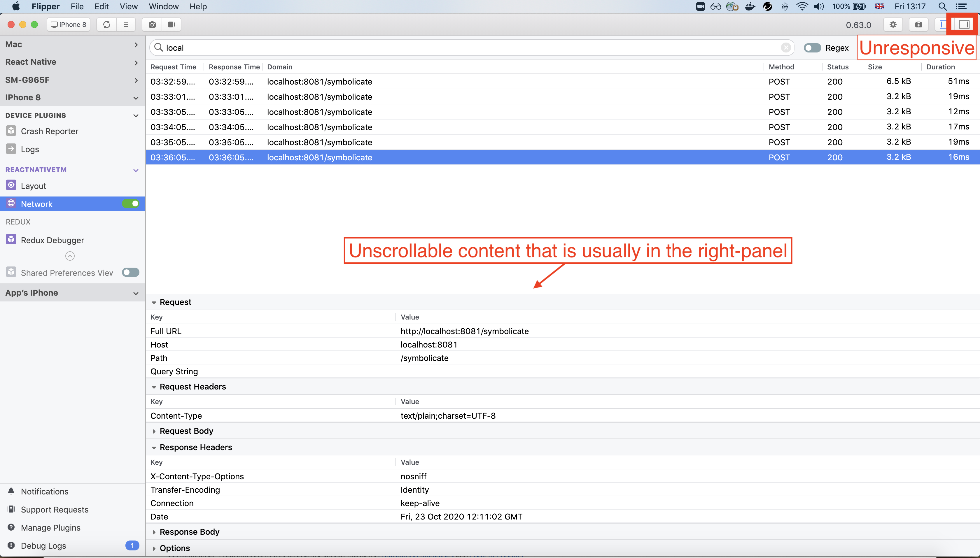Image resolution: width=980 pixels, height=558 pixels.
Task: Open the Flipper Help menu
Action: pyautogui.click(x=198, y=6)
